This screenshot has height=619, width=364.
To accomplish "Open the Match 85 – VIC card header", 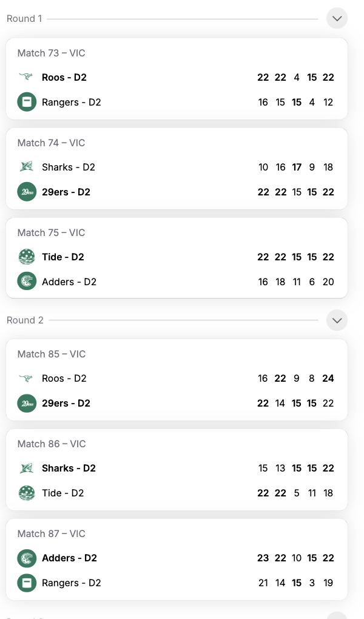I will coord(52,354).
